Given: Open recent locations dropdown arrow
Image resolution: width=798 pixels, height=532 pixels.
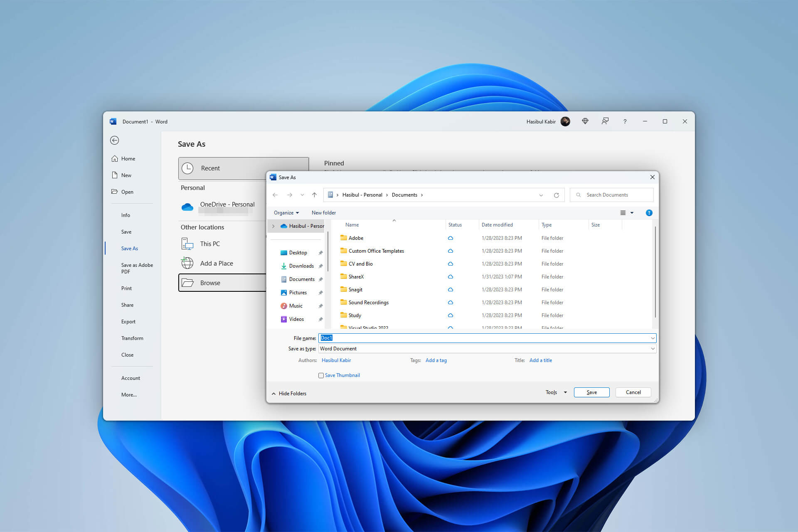Looking at the screenshot, I should click(x=302, y=195).
